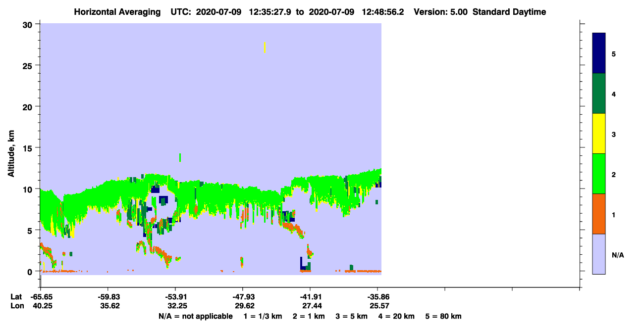This screenshot has height=330, width=644.
Task: Click the latitude value -41.91
Action: [x=310, y=297]
